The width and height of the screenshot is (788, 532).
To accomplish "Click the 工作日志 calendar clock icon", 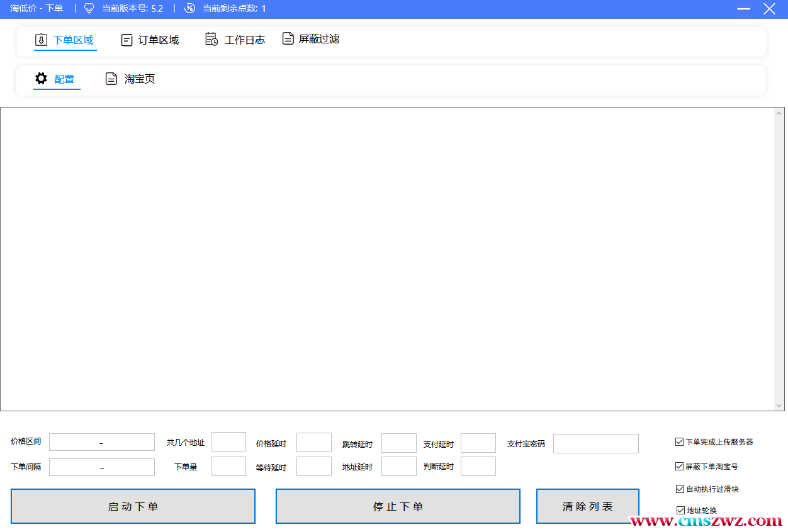I will (211, 40).
